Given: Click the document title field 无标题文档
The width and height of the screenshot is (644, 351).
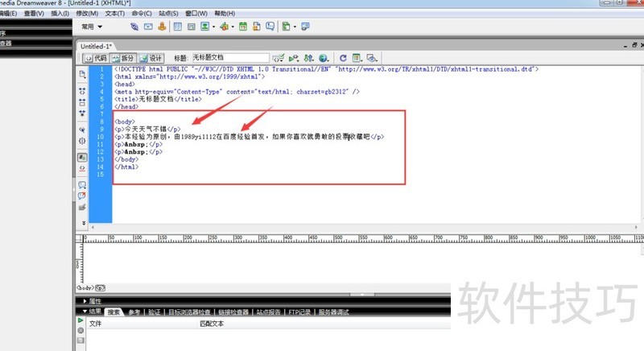Looking at the screenshot, I should (x=230, y=58).
